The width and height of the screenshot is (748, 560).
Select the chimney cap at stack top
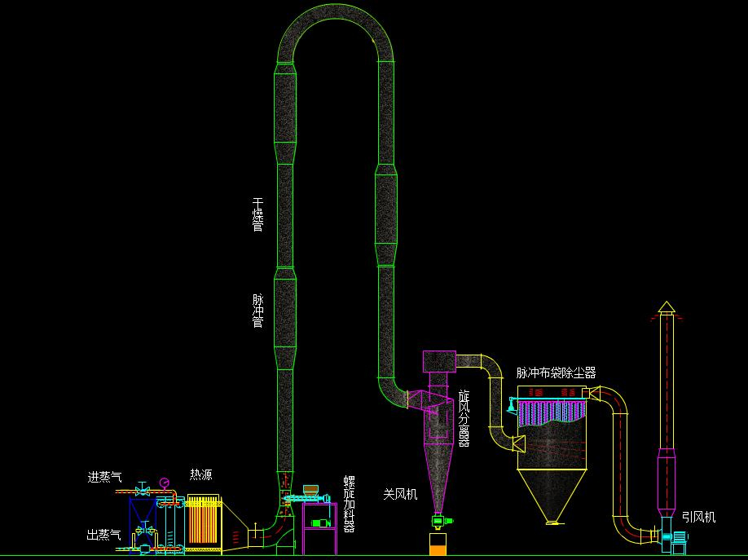click(x=667, y=306)
